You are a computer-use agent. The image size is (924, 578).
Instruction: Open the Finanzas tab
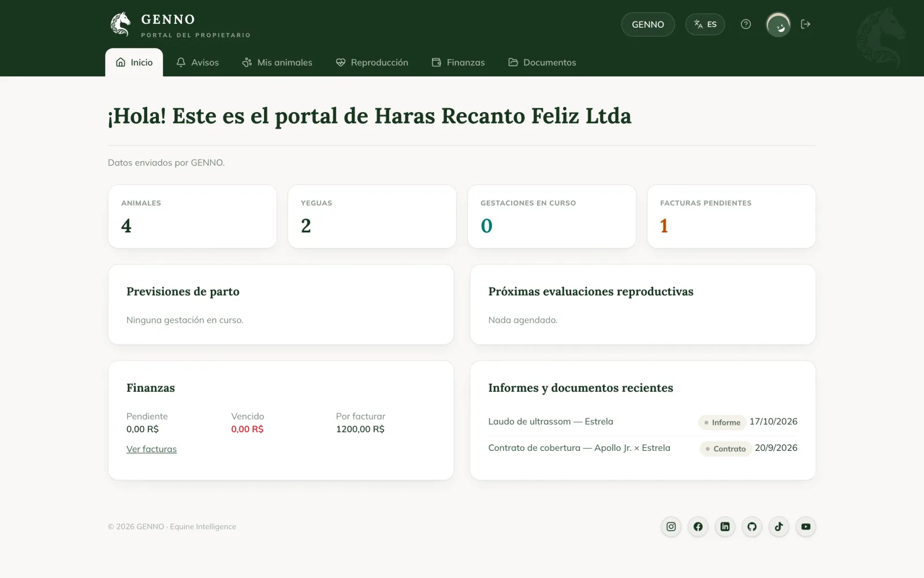click(x=458, y=62)
